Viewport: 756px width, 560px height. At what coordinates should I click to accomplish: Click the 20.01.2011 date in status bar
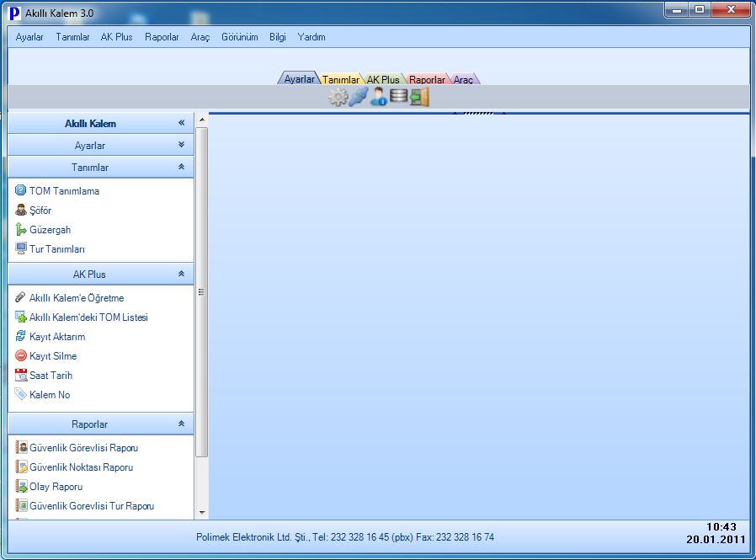pyautogui.click(x=716, y=539)
